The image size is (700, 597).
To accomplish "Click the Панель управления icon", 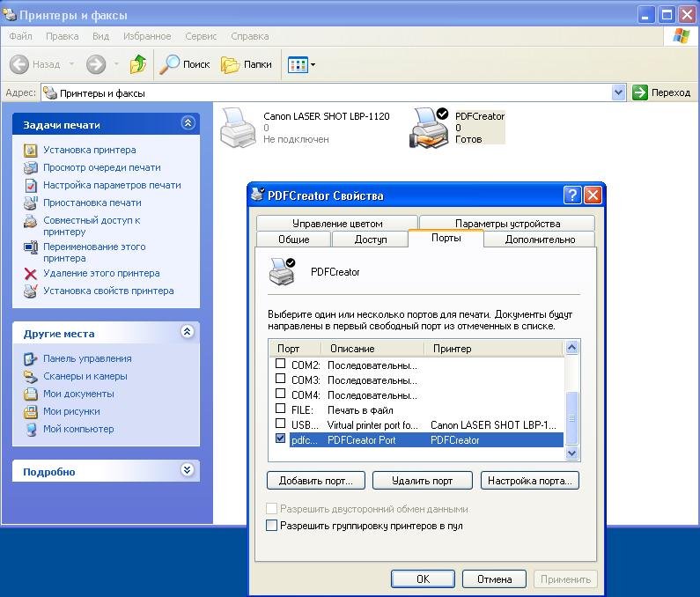I will click(x=30, y=358).
